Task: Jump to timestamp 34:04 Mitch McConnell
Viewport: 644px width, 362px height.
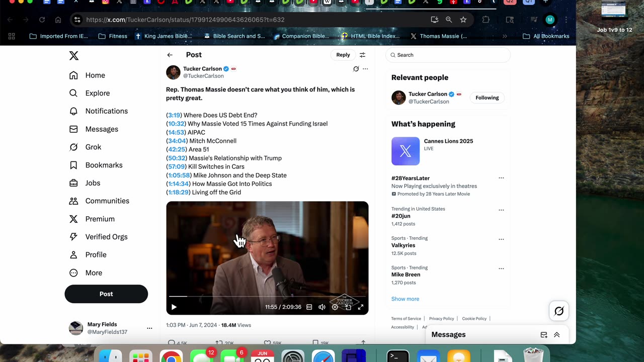Action: pyautogui.click(x=177, y=141)
